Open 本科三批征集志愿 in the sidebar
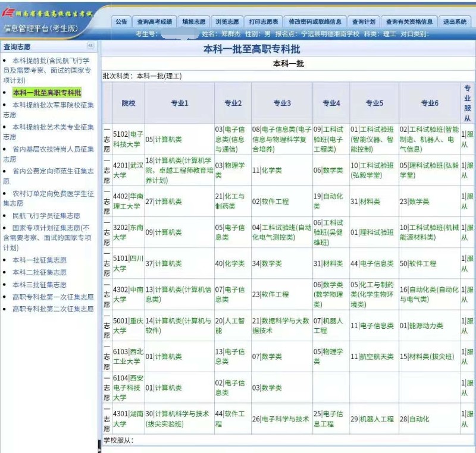The image size is (476, 453). click(39, 285)
